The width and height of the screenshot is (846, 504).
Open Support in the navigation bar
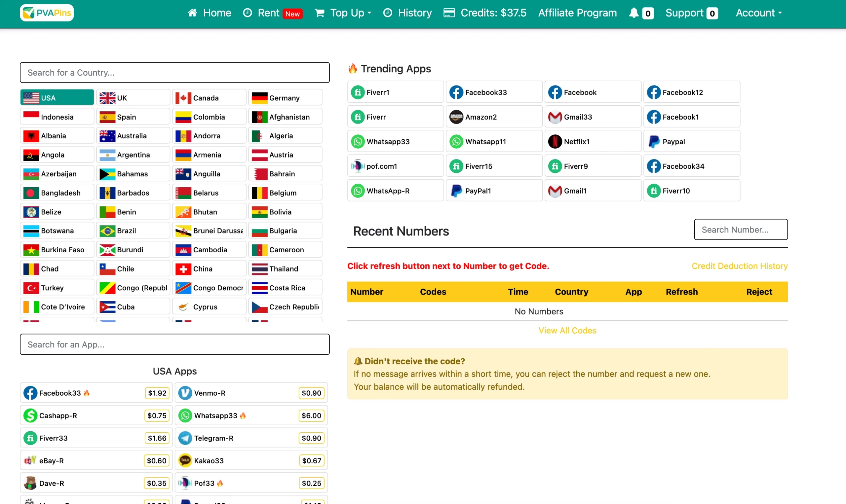coord(691,13)
